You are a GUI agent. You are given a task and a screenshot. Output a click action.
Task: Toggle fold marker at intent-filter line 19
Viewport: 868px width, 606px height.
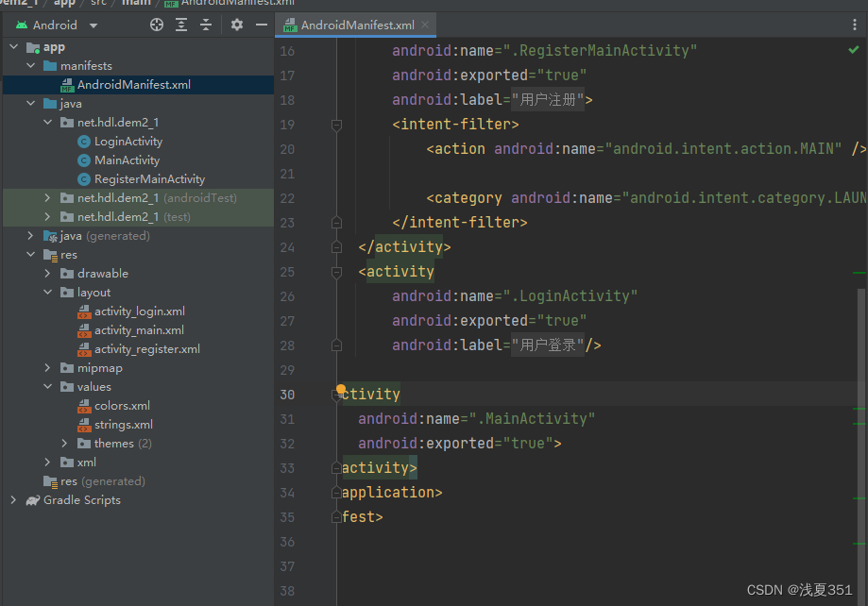[335, 125]
